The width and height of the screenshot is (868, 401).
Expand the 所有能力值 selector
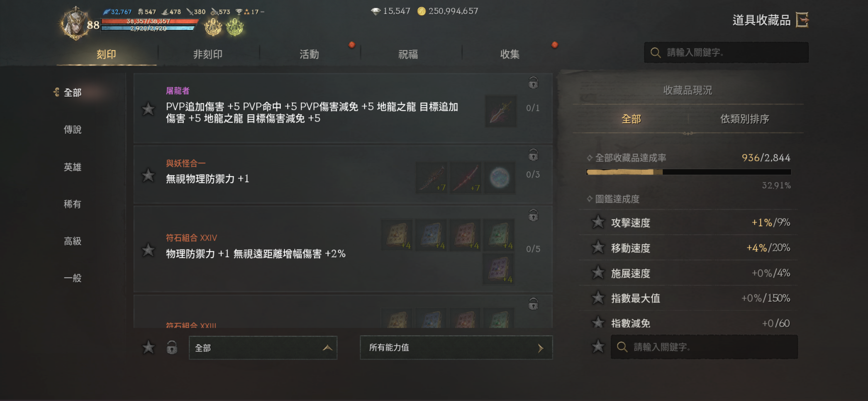click(456, 348)
